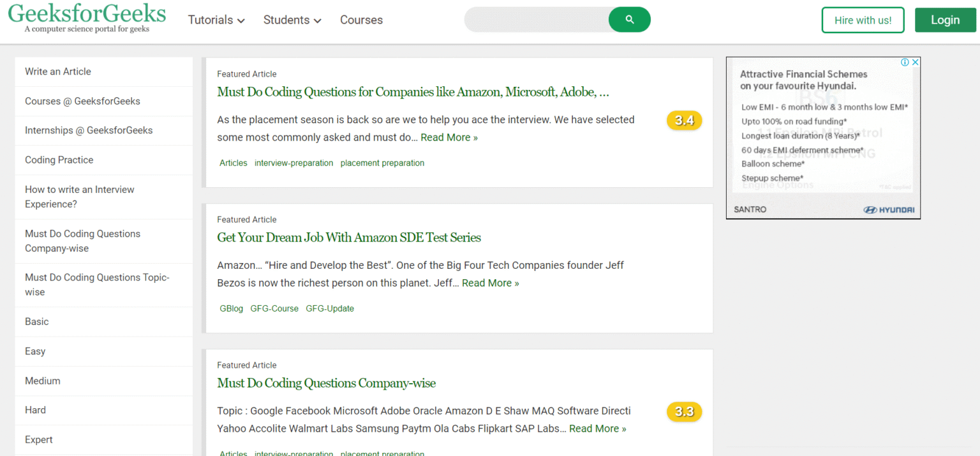Open the Tutorials chevron arrow
The width and height of the screenshot is (980, 456).
(241, 20)
